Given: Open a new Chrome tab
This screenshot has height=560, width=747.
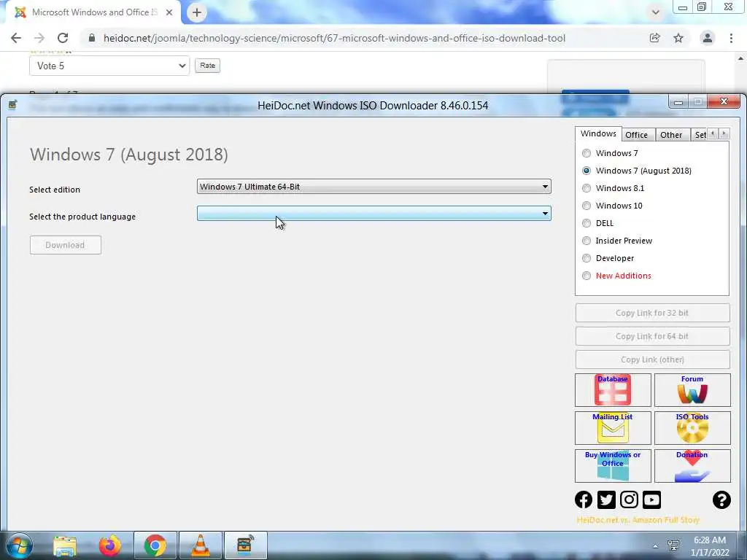Looking at the screenshot, I should 197,12.
